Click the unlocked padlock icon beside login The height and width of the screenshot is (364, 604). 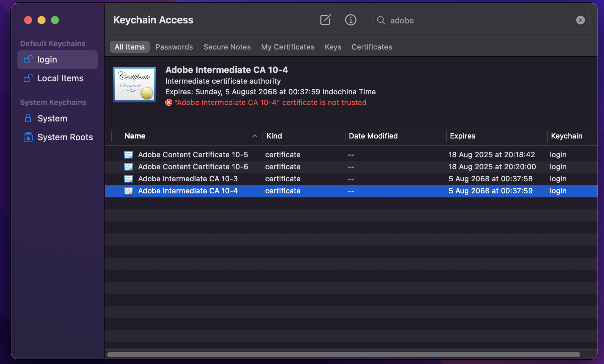(28, 60)
